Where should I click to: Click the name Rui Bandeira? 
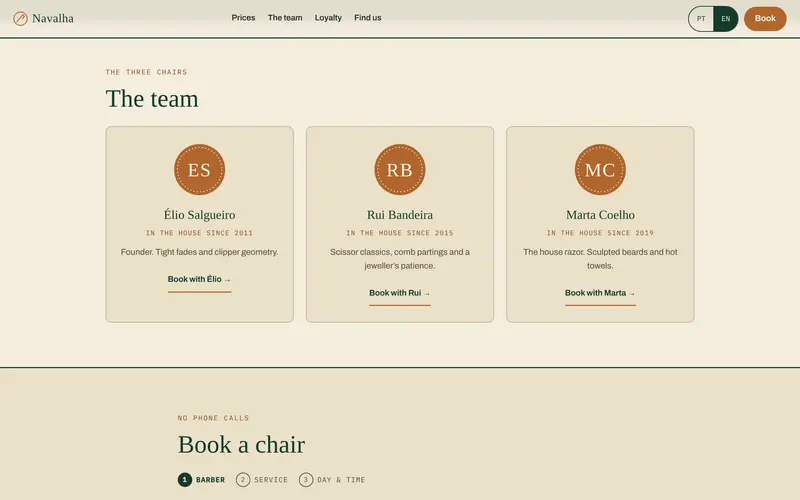click(x=399, y=215)
